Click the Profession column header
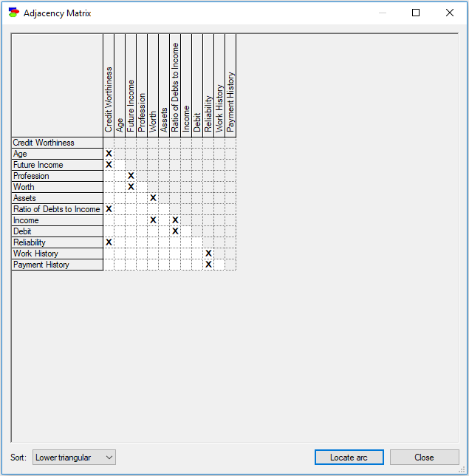Image resolution: width=469 pixels, height=476 pixels. [x=142, y=85]
